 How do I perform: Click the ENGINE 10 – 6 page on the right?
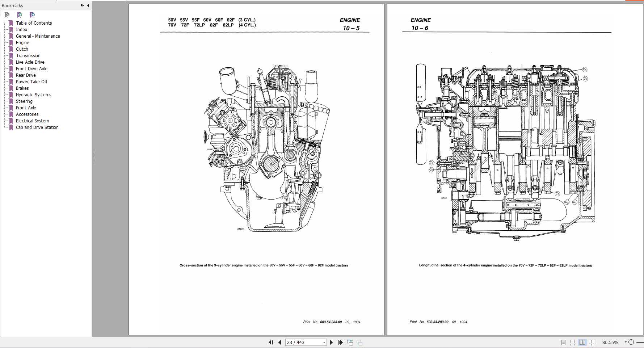point(515,169)
